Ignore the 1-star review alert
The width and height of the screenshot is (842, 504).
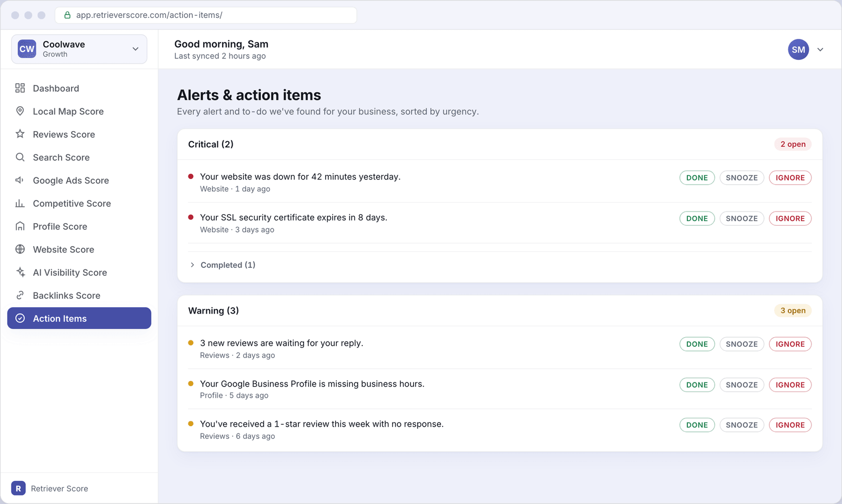pyautogui.click(x=790, y=425)
